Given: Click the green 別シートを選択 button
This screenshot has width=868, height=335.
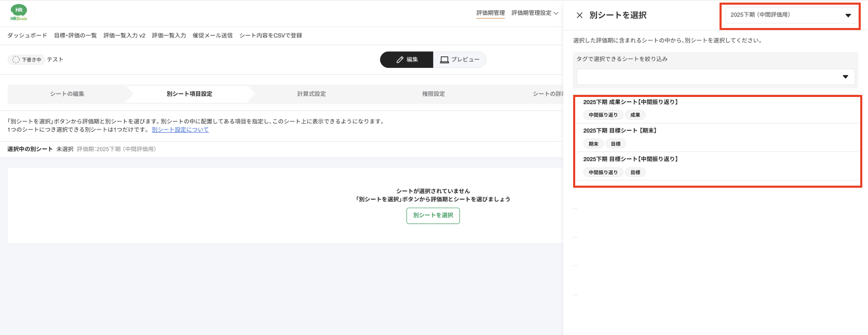Looking at the screenshot, I should (433, 215).
